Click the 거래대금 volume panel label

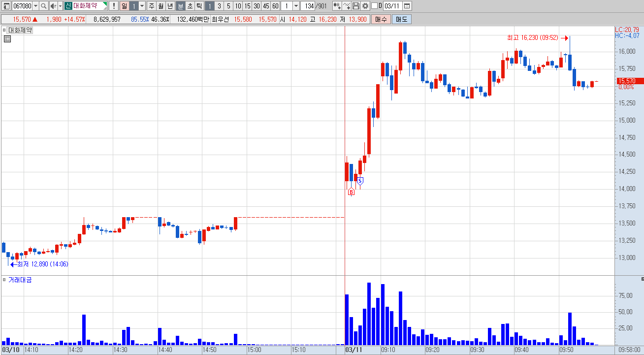(20, 280)
